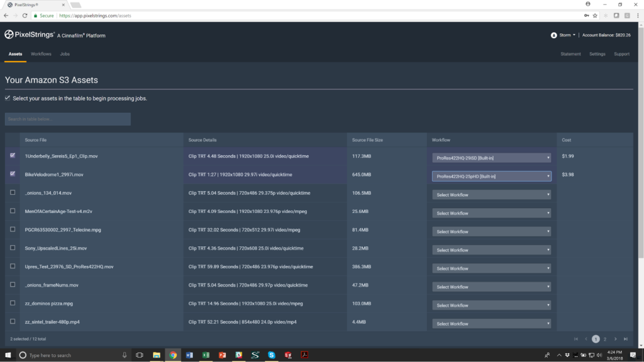Check the zz_sintel_trailer-480p.mp4 checkbox

(13, 321)
